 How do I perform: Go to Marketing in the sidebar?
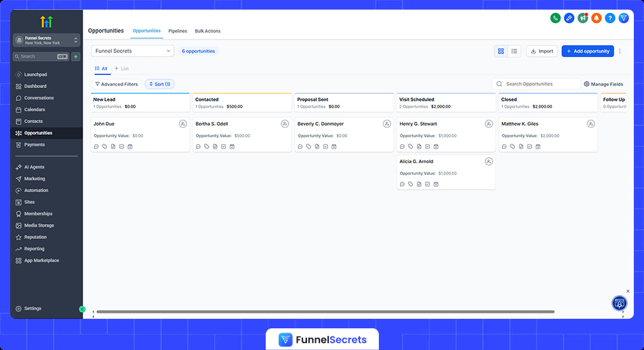pyautogui.click(x=46, y=179)
